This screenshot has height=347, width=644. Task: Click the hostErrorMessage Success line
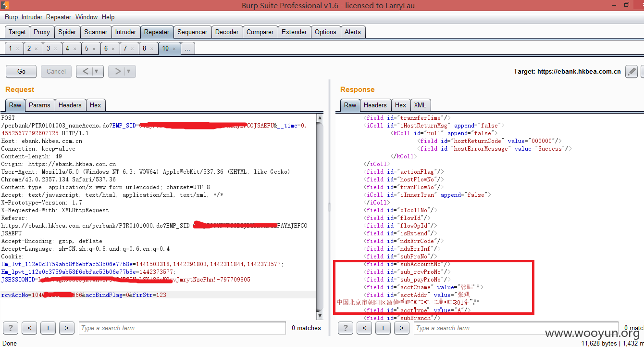click(495, 149)
